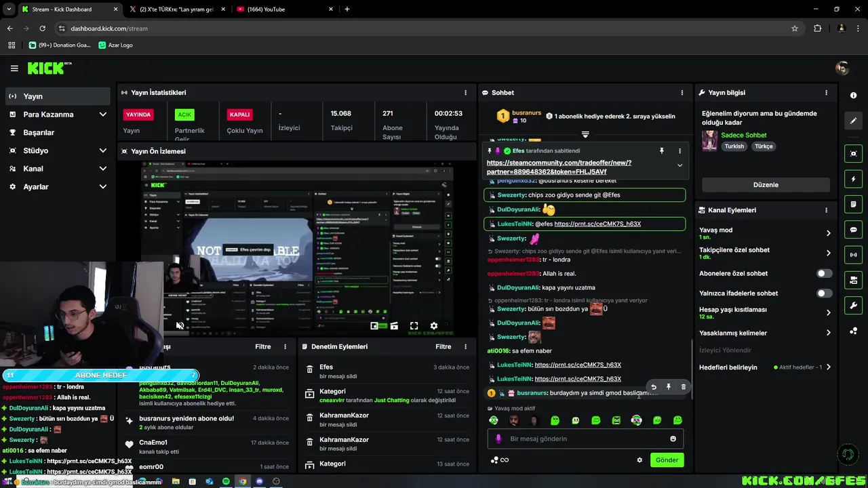Open the emoji picker in message box
The height and width of the screenshot is (488, 868).
coord(673,439)
